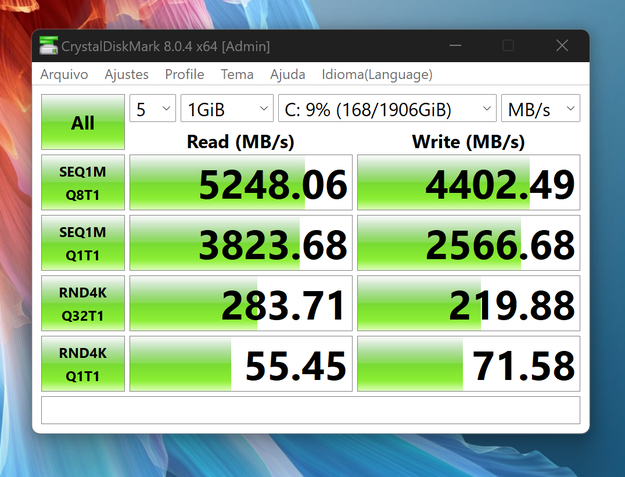Click the Read (MB/s) column header
This screenshot has width=625, height=477.
[240, 142]
